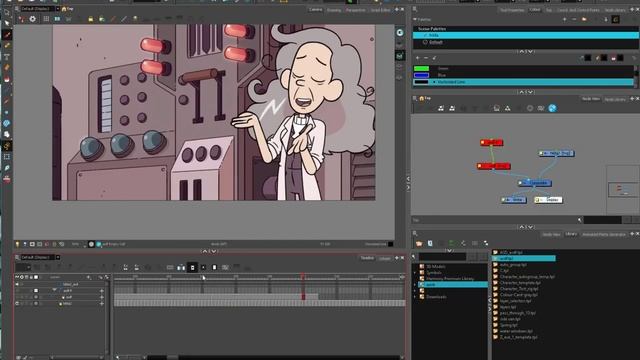Click light bulb icon in Camera status bar
The width and height of the screenshot is (640, 360).
click(x=17, y=244)
